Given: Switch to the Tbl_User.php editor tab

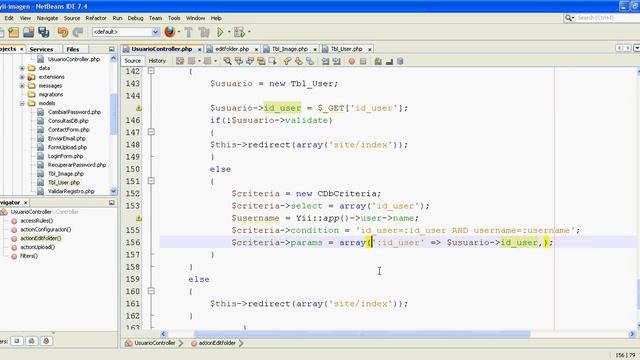Looking at the screenshot, I should pos(346,49).
